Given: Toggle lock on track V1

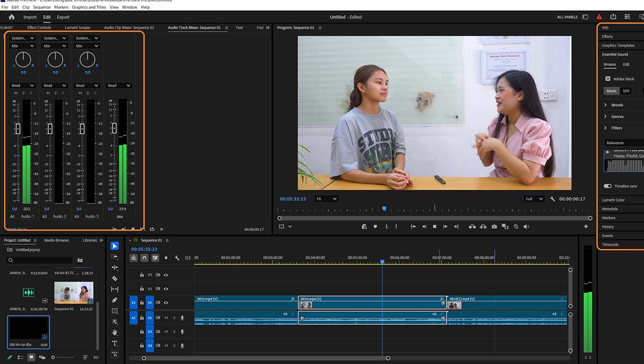Looking at the screenshot, I should coord(142,303).
